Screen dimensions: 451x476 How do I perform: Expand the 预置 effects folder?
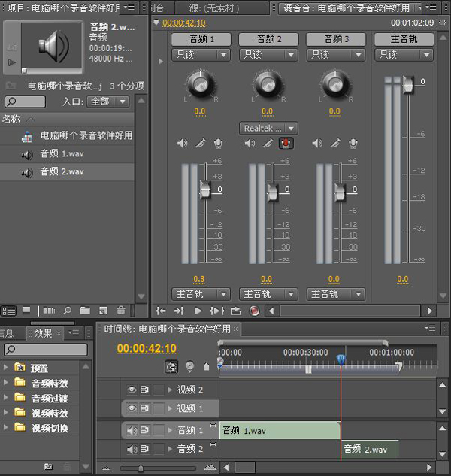[5, 367]
